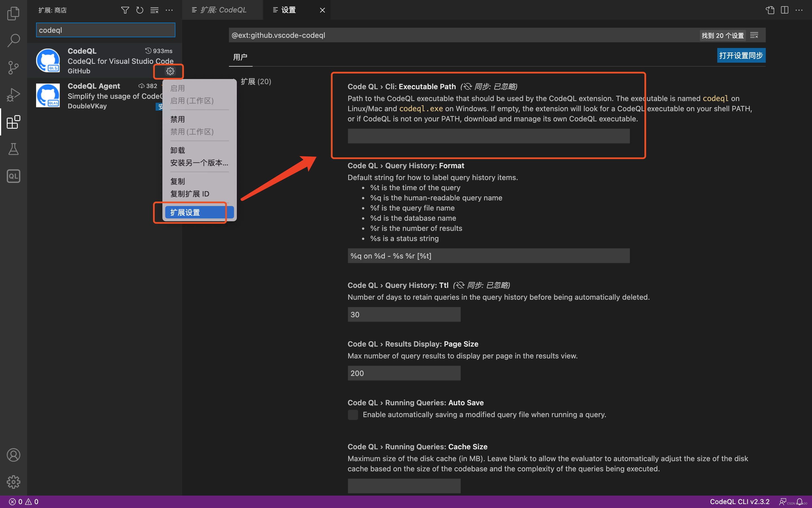The width and height of the screenshot is (812, 508).
Task: Open the Testing flask view
Action: click(x=14, y=149)
